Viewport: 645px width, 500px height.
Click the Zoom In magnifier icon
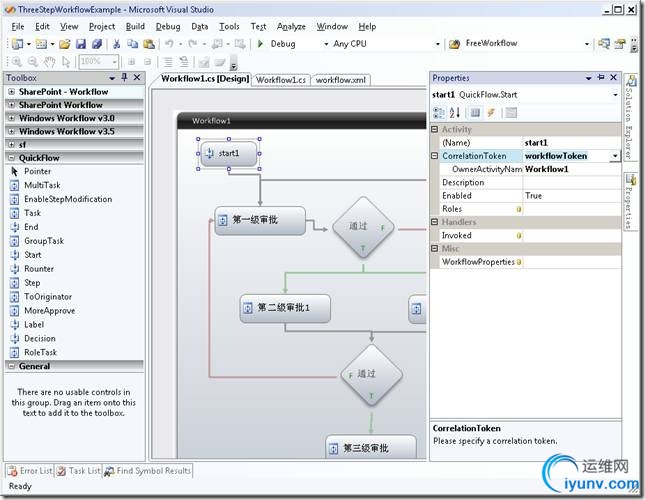tap(17, 62)
